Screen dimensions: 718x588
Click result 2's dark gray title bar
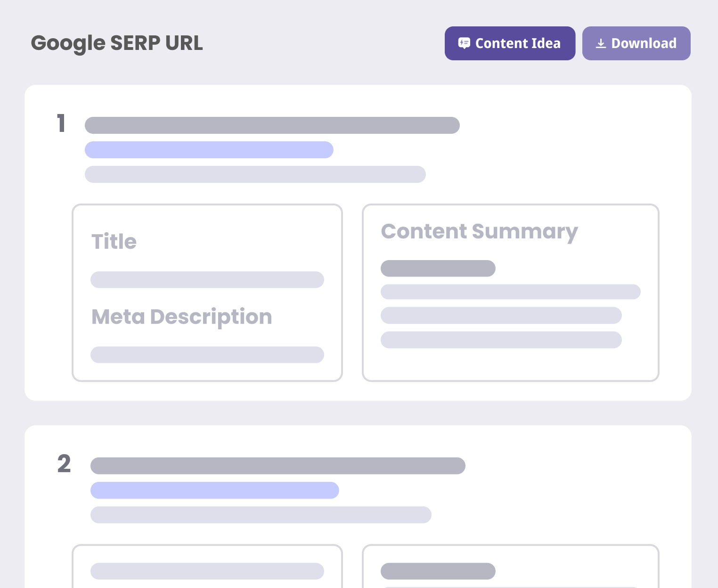[x=277, y=465]
